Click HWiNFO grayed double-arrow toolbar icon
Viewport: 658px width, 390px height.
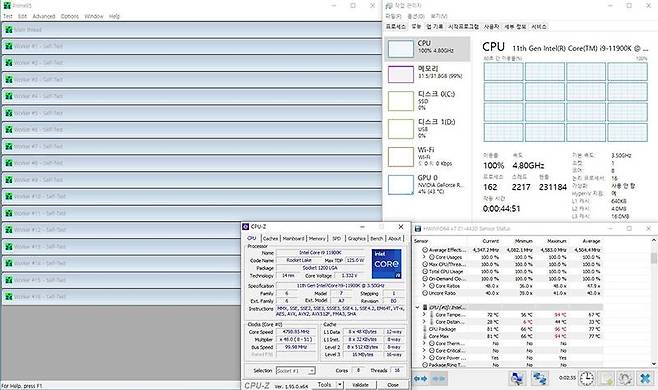(438, 379)
